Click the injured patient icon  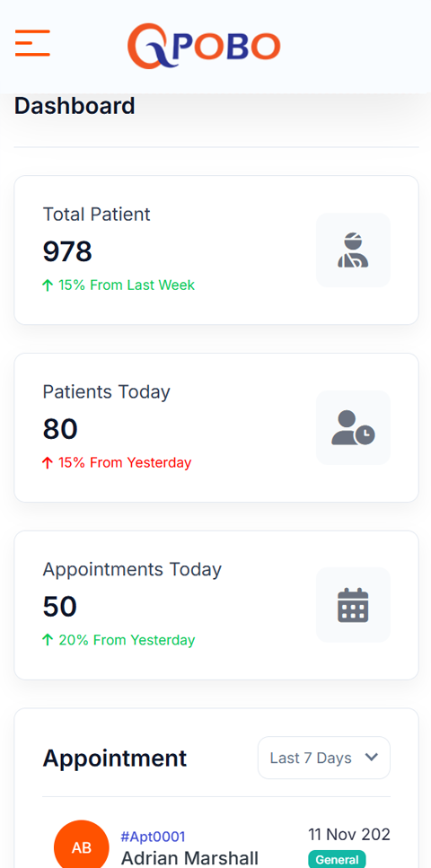point(354,250)
